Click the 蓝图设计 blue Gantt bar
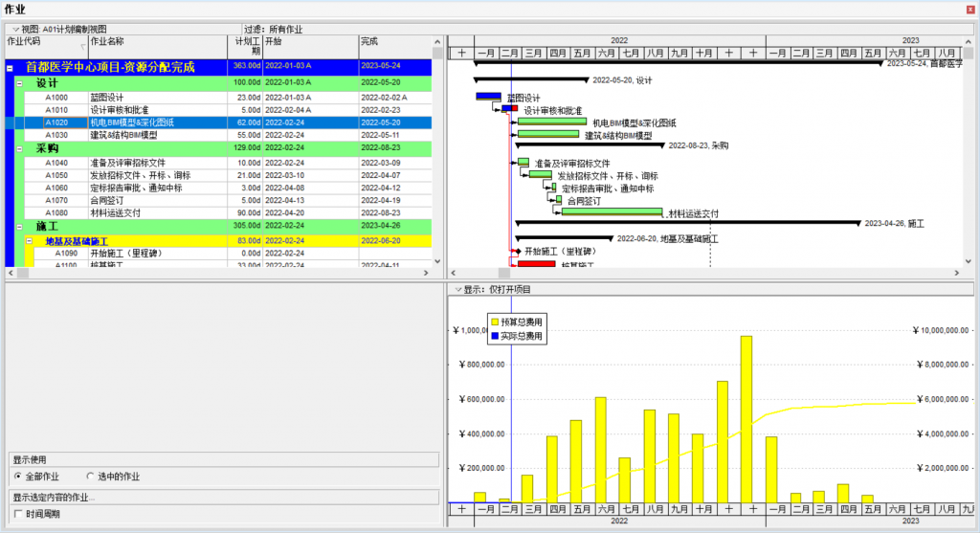Image resolution: width=980 pixels, height=533 pixels. (488, 97)
